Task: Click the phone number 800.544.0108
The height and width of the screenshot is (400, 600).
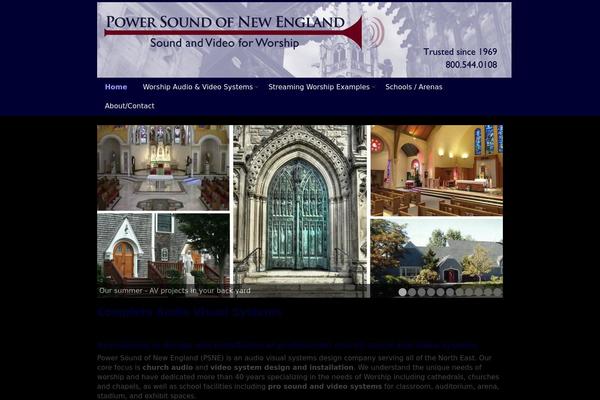Action: (x=471, y=65)
